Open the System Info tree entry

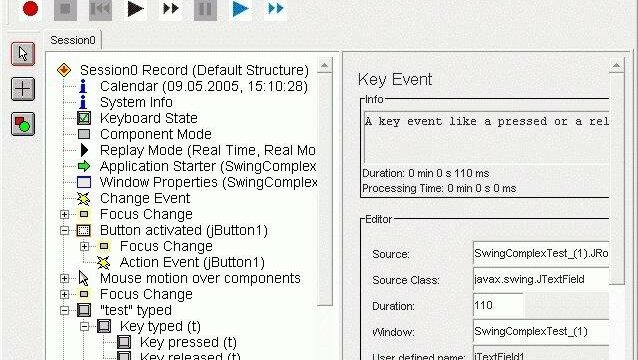[x=136, y=102]
